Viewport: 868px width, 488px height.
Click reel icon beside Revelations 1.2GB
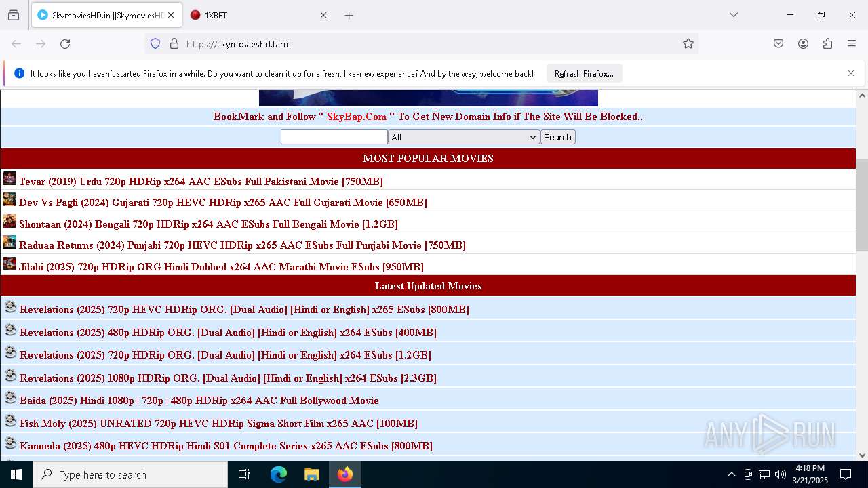tap(10, 352)
